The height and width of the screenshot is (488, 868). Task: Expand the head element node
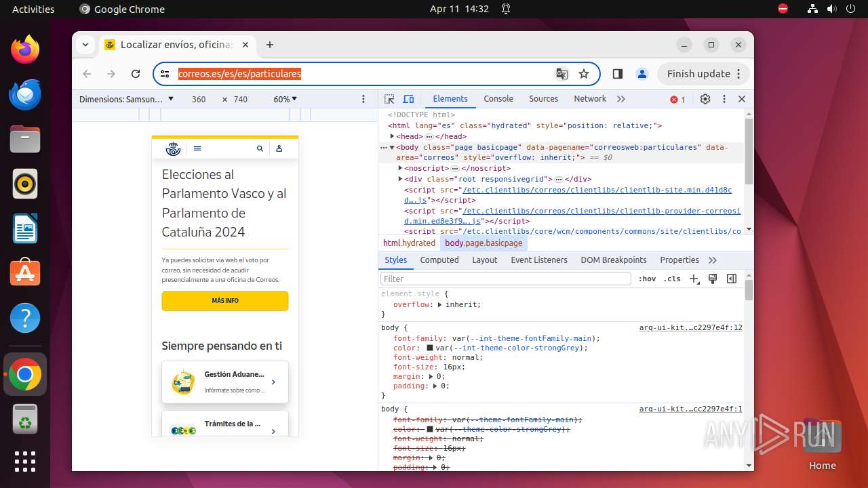[x=393, y=136]
